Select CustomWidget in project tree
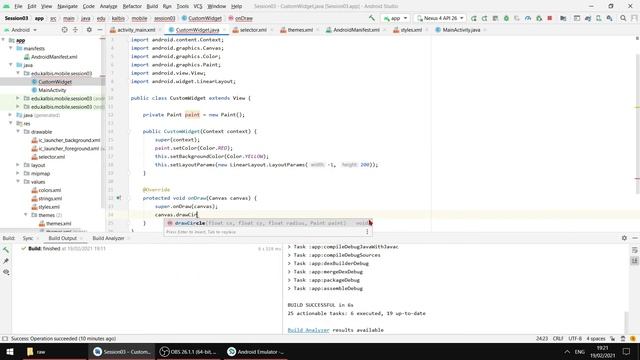 (x=55, y=82)
